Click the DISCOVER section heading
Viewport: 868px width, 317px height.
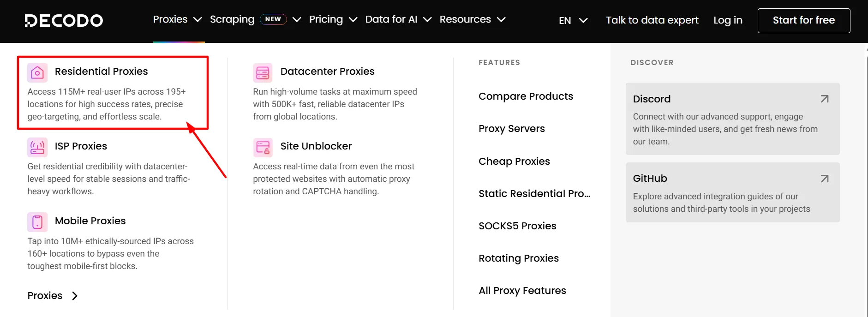tap(652, 63)
